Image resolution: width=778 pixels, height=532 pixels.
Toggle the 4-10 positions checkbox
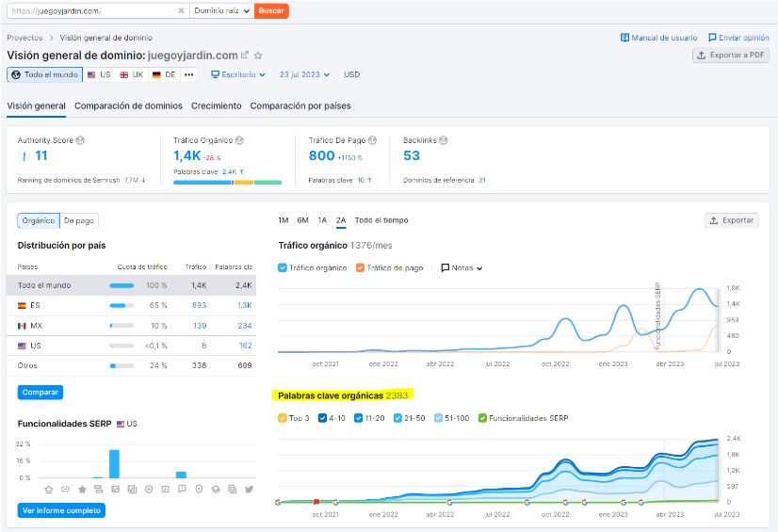[322, 418]
